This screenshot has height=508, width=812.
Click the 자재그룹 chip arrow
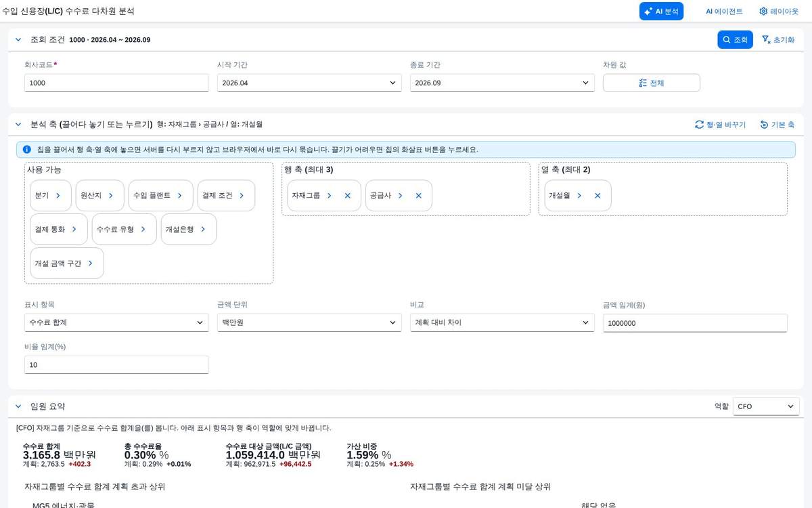pos(330,195)
